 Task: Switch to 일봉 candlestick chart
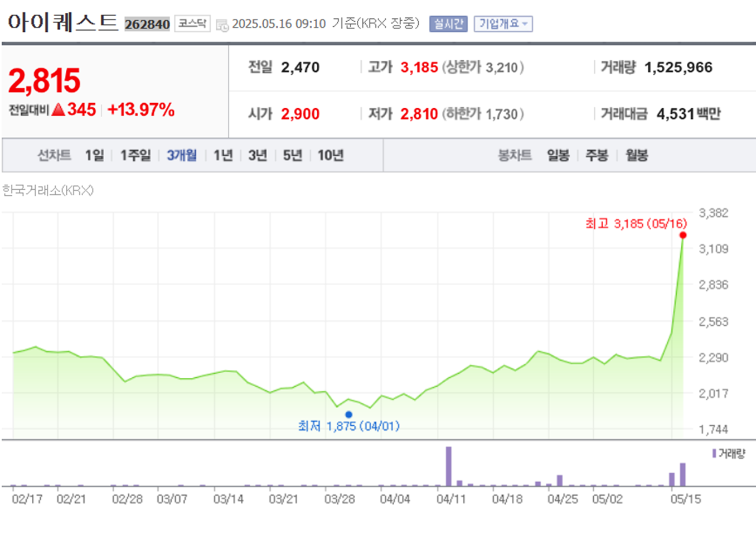point(558,155)
